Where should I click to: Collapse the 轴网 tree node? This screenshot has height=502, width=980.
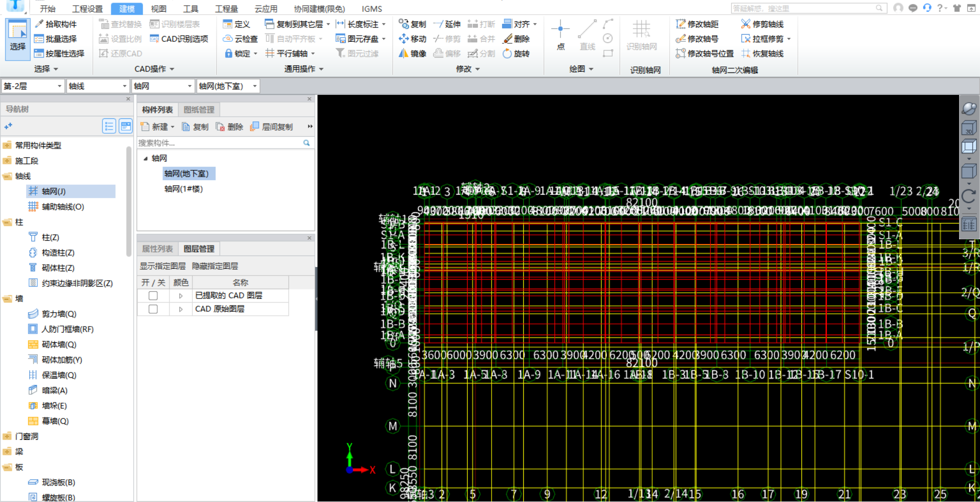(x=145, y=159)
